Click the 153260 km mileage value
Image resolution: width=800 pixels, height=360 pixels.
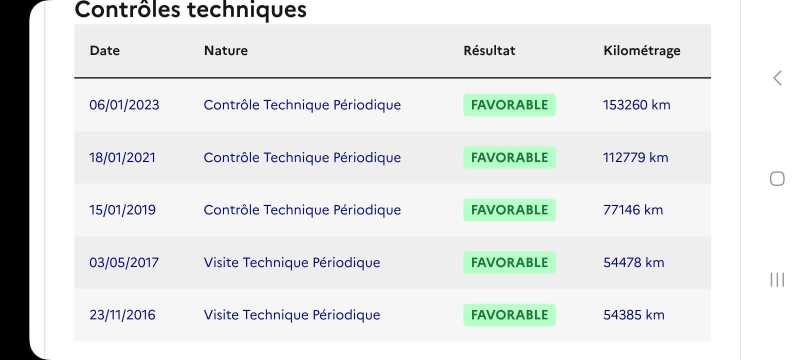[637, 105]
